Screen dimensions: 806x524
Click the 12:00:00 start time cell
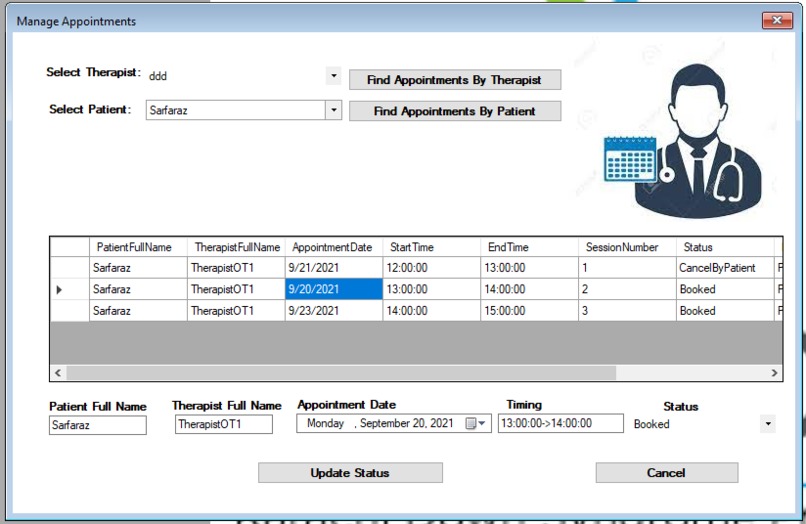click(x=432, y=268)
